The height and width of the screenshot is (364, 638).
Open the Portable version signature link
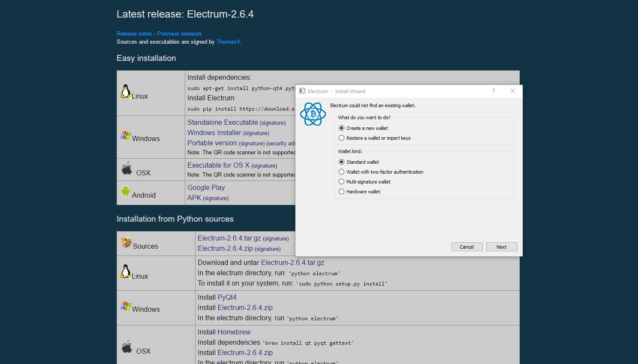click(252, 144)
